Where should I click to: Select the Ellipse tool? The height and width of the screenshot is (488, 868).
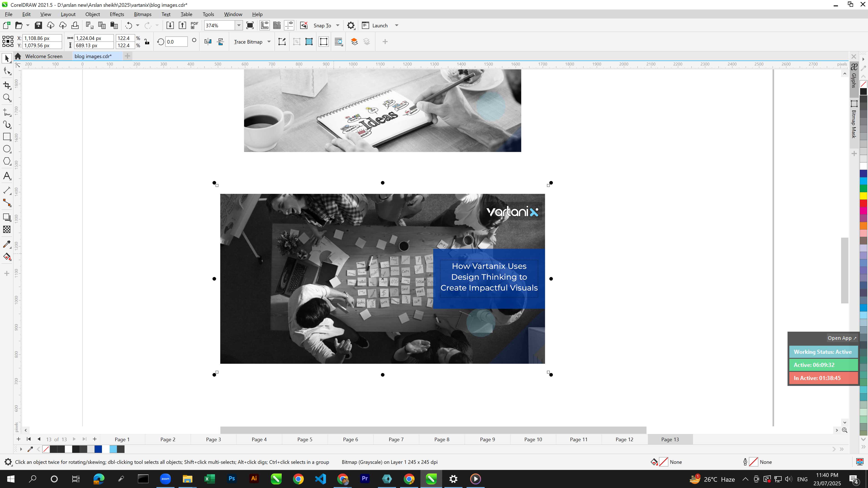click(x=7, y=149)
